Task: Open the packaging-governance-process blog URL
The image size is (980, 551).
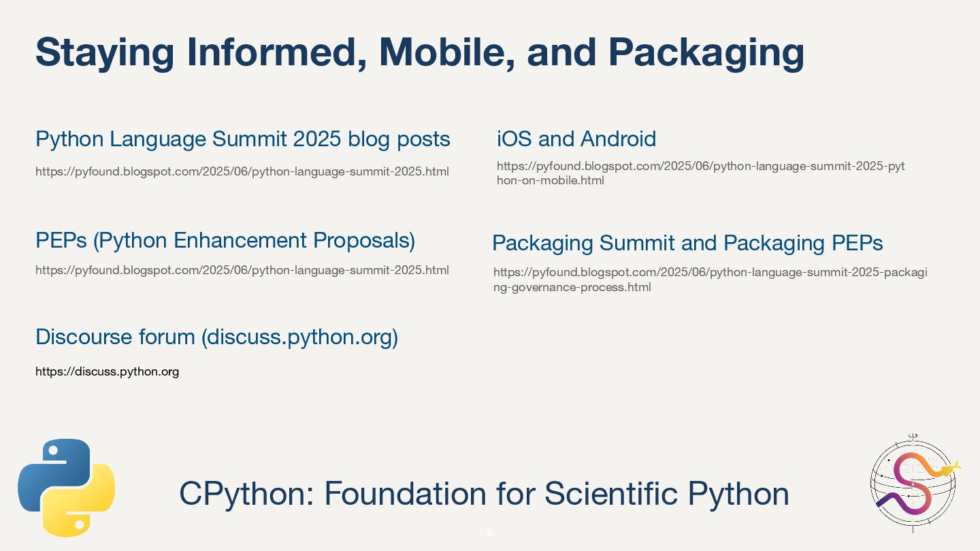Action: tap(710, 280)
